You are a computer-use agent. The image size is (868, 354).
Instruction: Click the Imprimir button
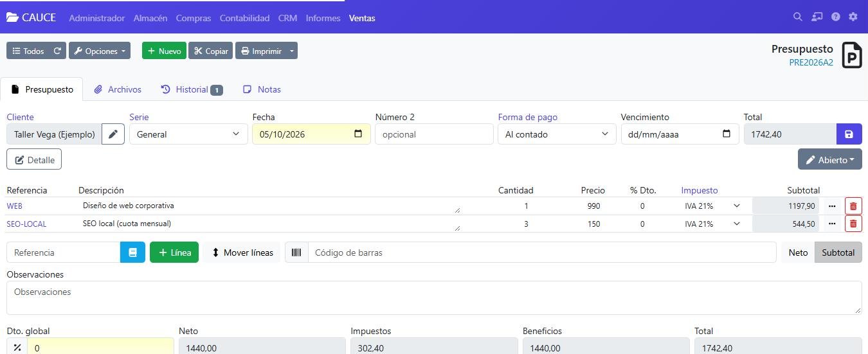[261, 51]
